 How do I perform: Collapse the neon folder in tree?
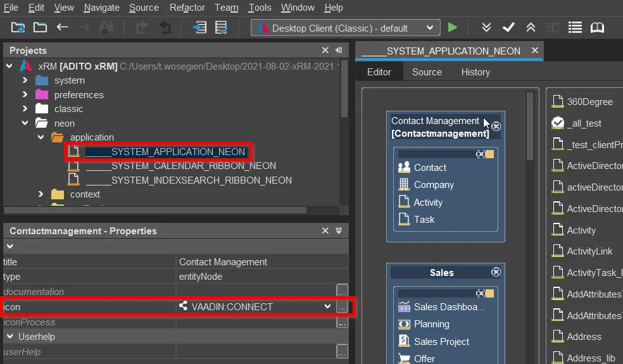pyautogui.click(x=25, y=123)
